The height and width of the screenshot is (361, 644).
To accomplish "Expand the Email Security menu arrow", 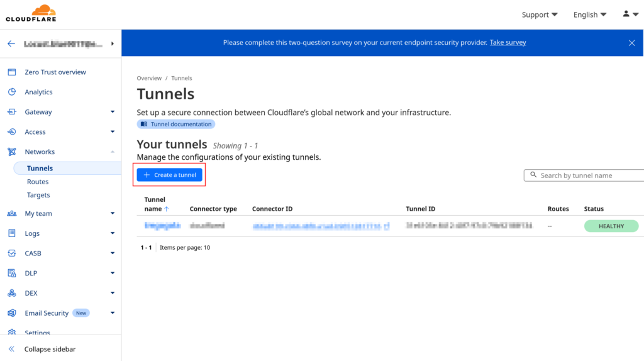I will point(112,313).
